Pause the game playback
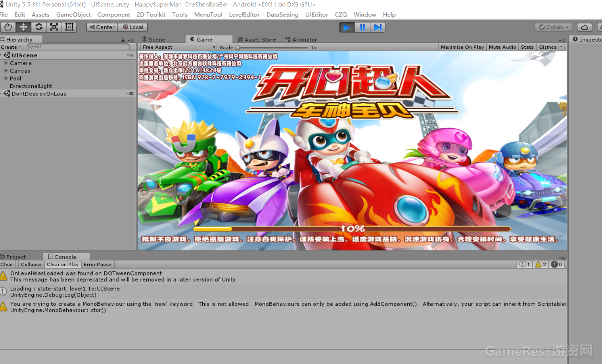 point(362,27)
